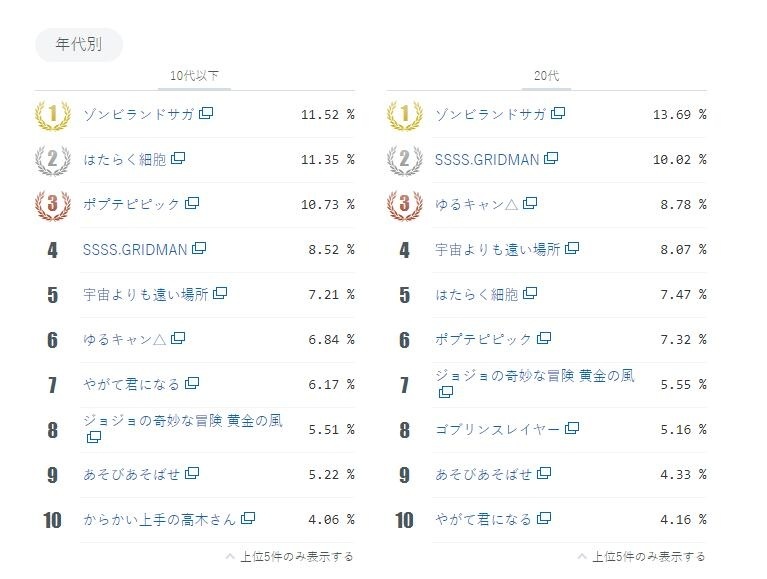
Task: Click new-window icon beside SSSS.GRIDMAN in 20代
Action: tap(551, 158)
